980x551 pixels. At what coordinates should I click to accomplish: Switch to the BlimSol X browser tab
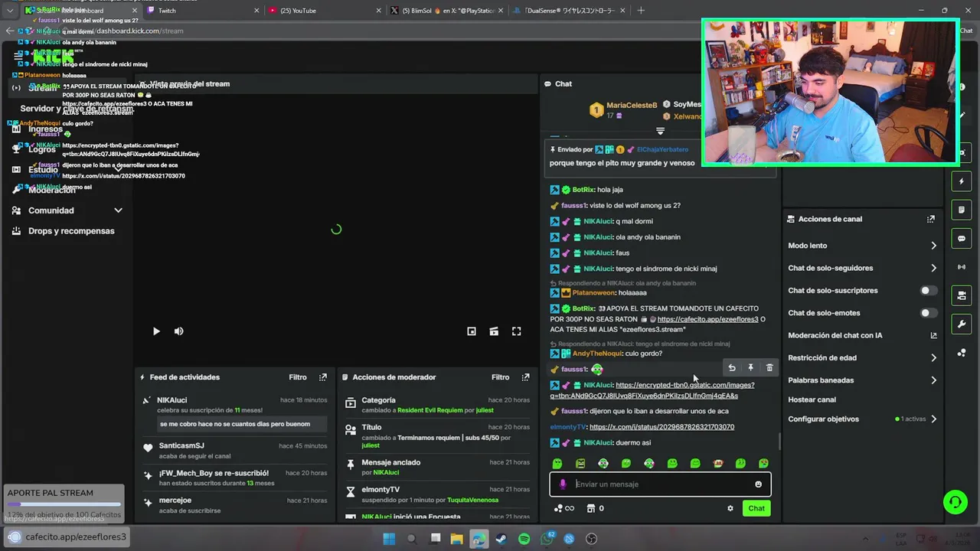446,11
